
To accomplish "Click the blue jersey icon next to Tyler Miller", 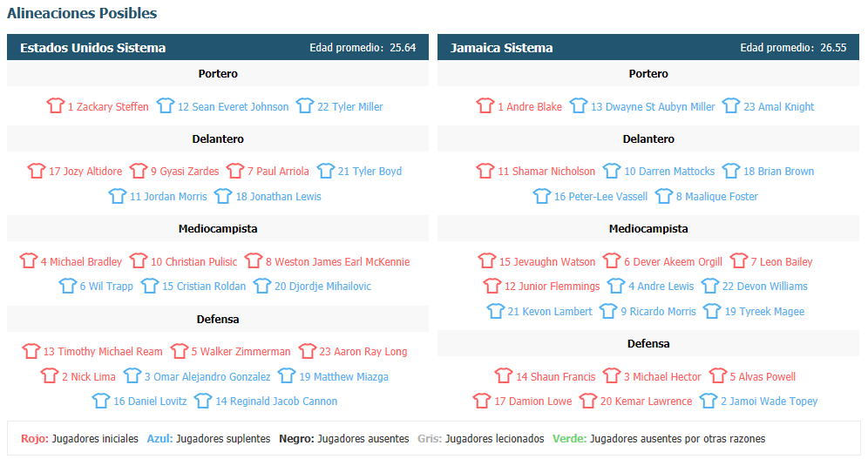I will click(305, 105).
